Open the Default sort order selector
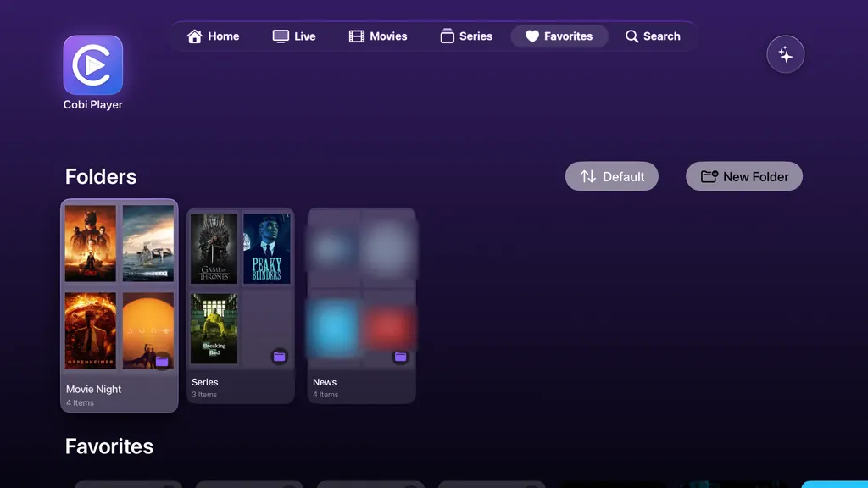 [612, 176]
